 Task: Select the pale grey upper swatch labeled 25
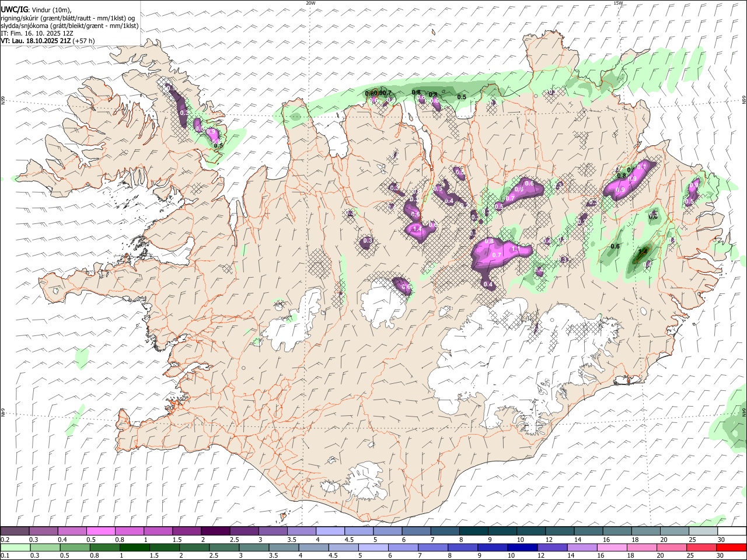[x=703, y=531]
